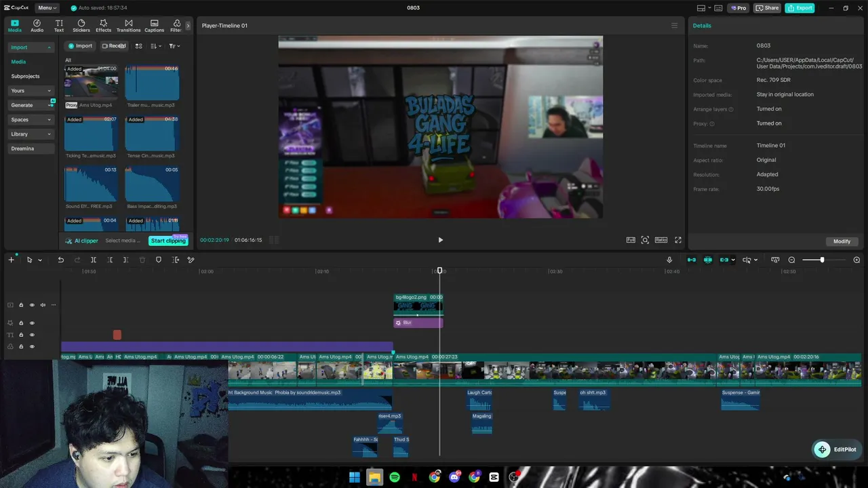Click the Delete left trim icon
This screenshot has height=488, width=868.
pyautogui.click(x=110, y=260)
